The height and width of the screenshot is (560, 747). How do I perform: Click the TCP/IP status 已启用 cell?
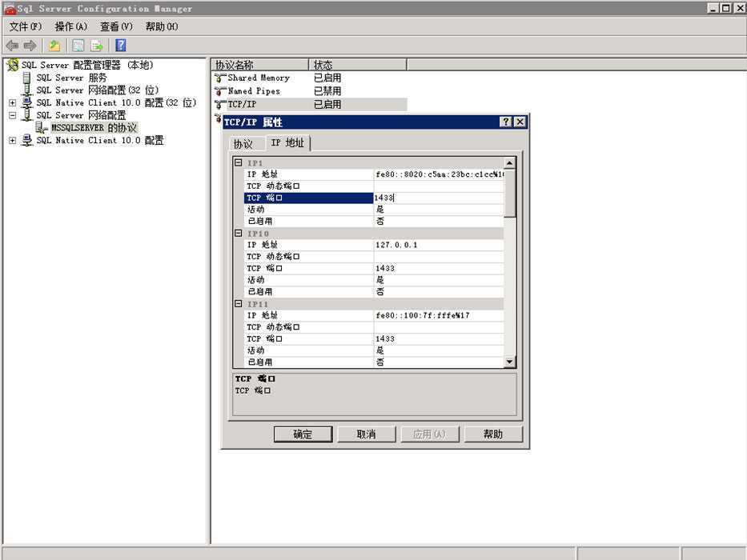click(327, 104)
